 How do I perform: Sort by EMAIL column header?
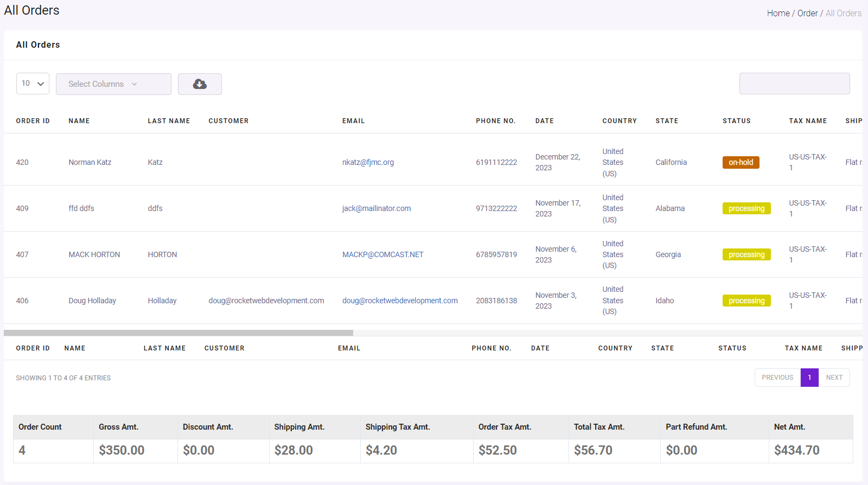coord(353,121)
